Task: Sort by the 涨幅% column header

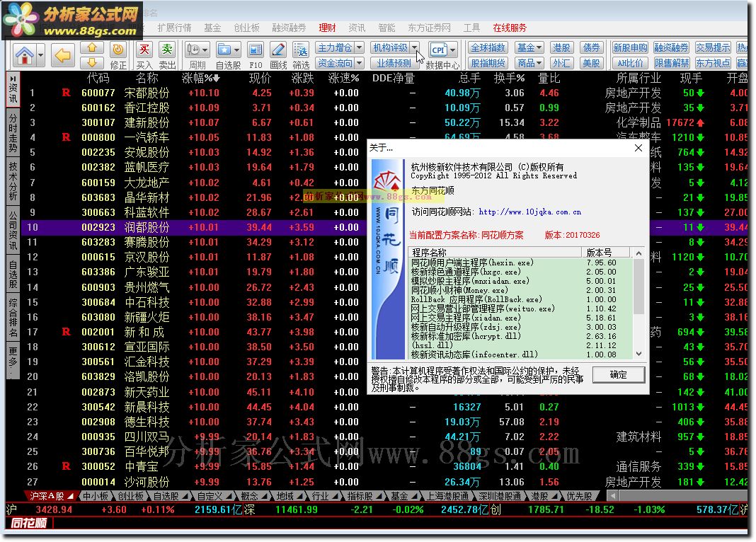Action: [x=200, y=78]
